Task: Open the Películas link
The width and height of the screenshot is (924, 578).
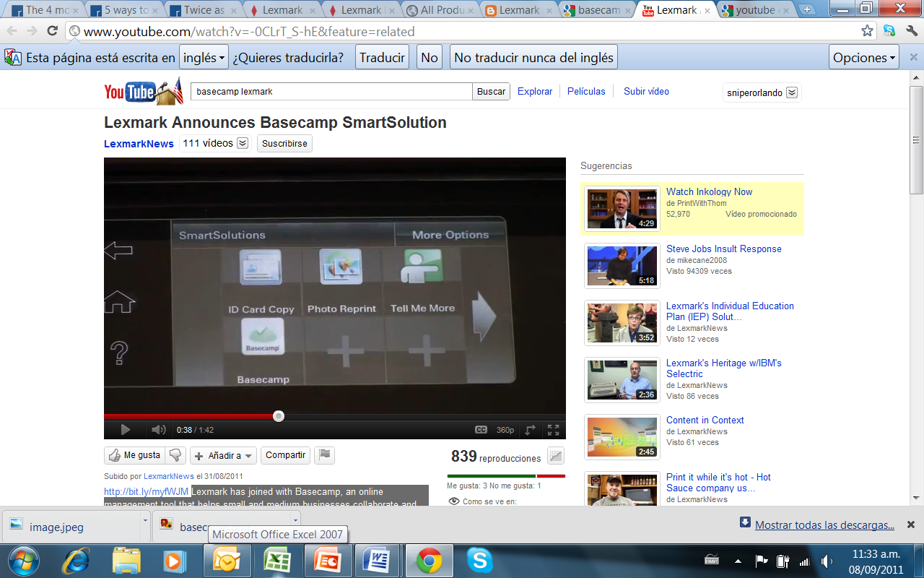Action: (586, 92)
